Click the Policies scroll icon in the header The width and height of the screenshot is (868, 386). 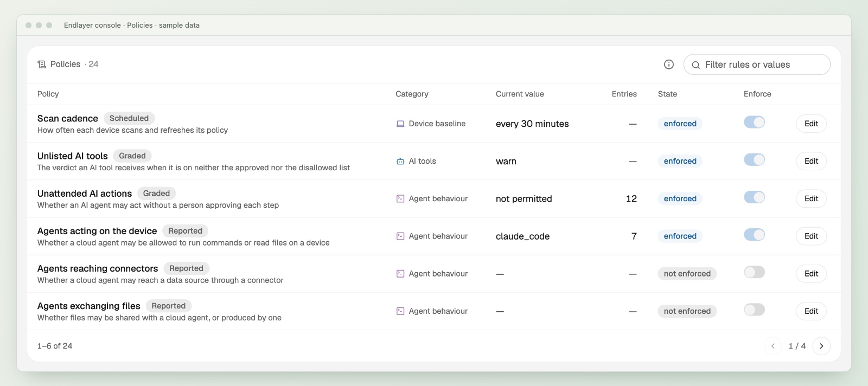42,65
